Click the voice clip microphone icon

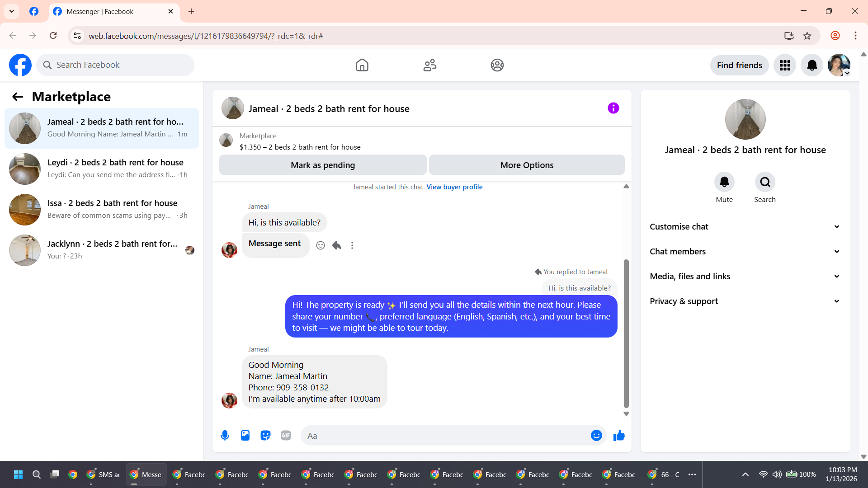coord(225,436)
